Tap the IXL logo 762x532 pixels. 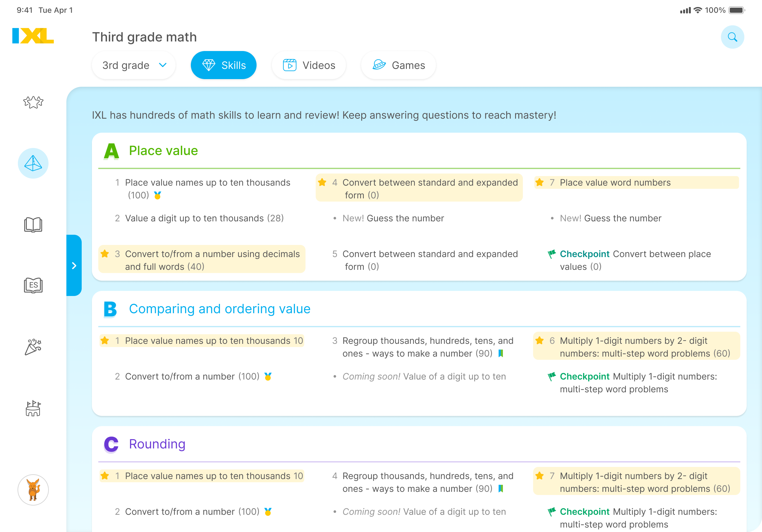pyautogui.click(x=33, y=36)
